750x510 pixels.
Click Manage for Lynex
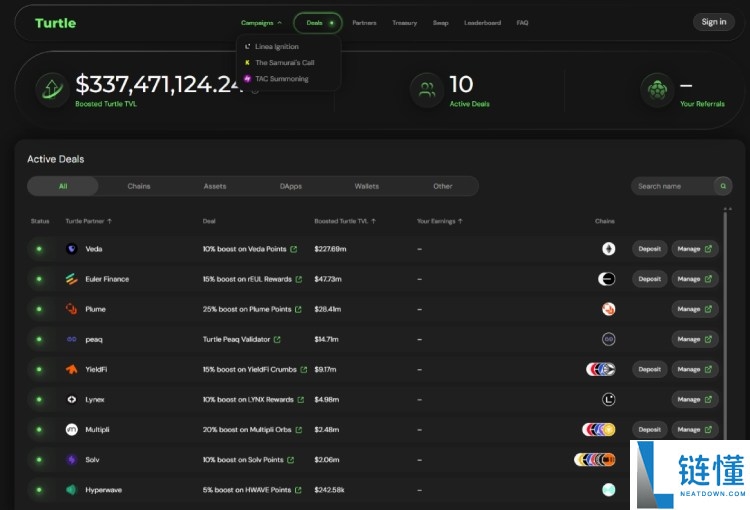pyautogui.click(x=695, y=399)
